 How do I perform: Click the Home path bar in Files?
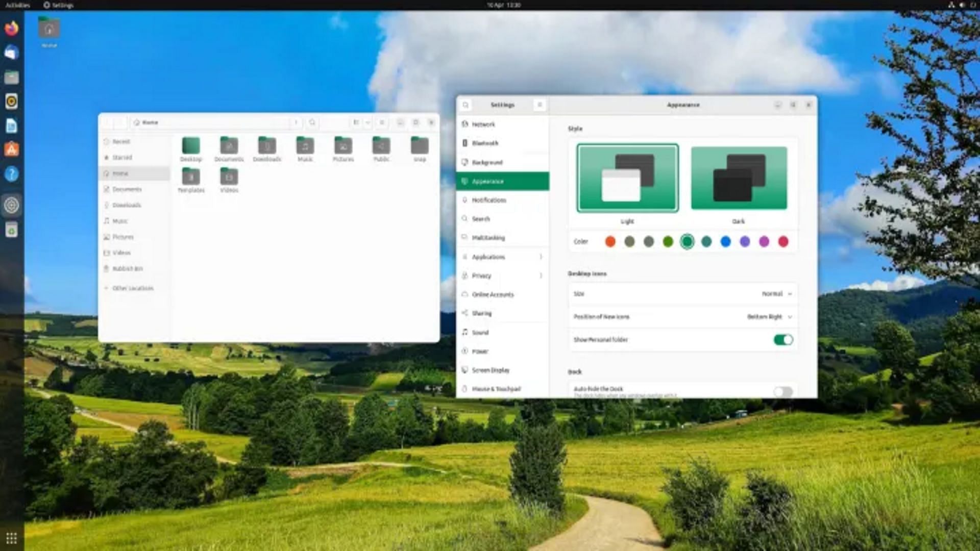[x=209, y=122]
